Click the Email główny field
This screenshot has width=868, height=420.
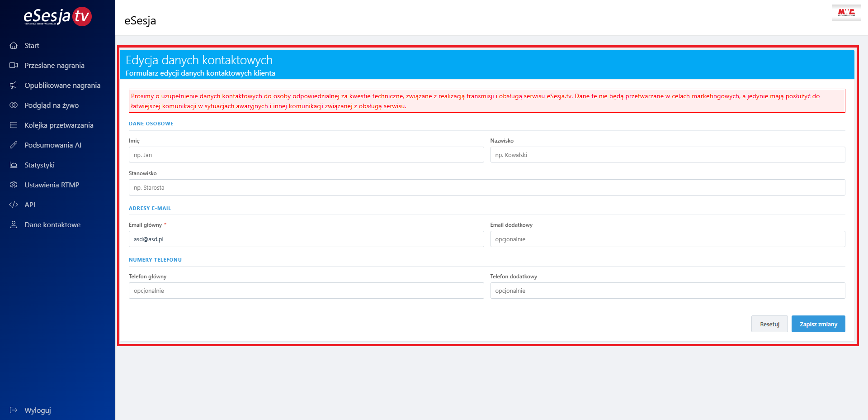[x=306, y=239]
